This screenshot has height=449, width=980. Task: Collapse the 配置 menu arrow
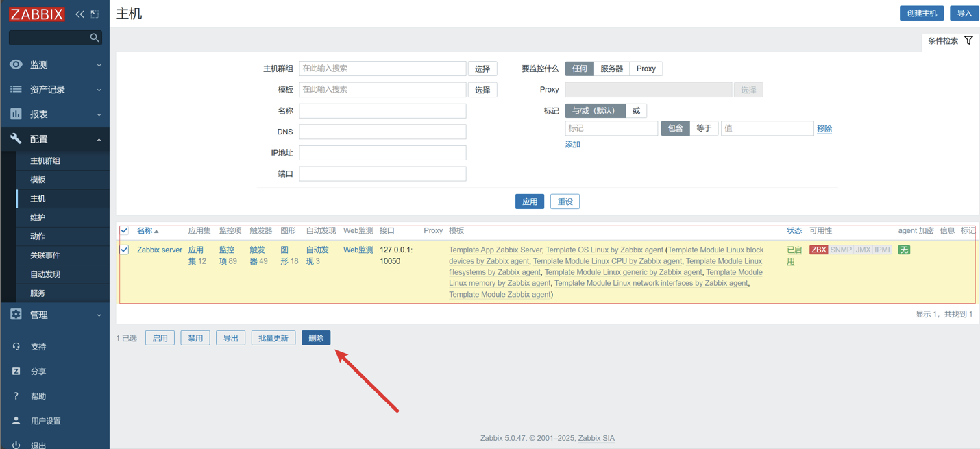(99, 139)
